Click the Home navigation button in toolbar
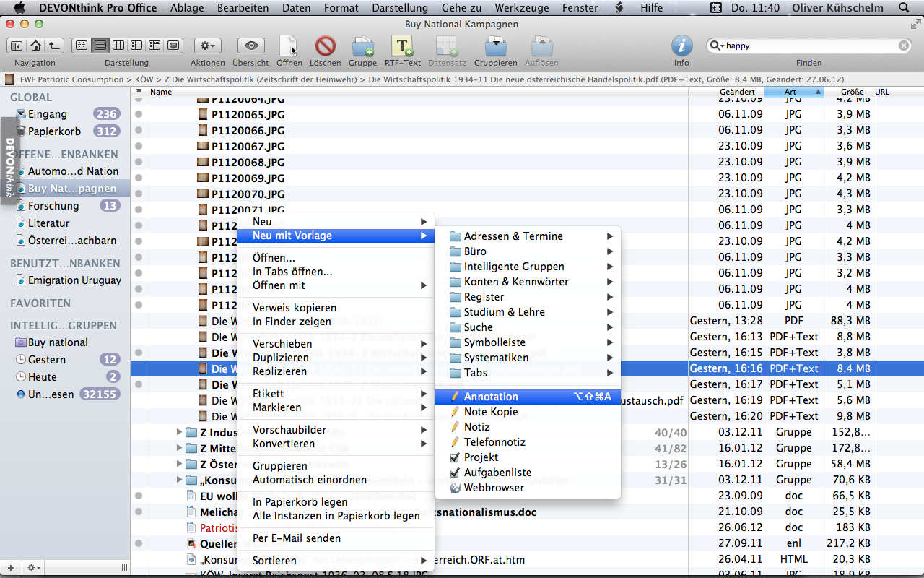Screen dimensions: 924x578 [35, 46]
